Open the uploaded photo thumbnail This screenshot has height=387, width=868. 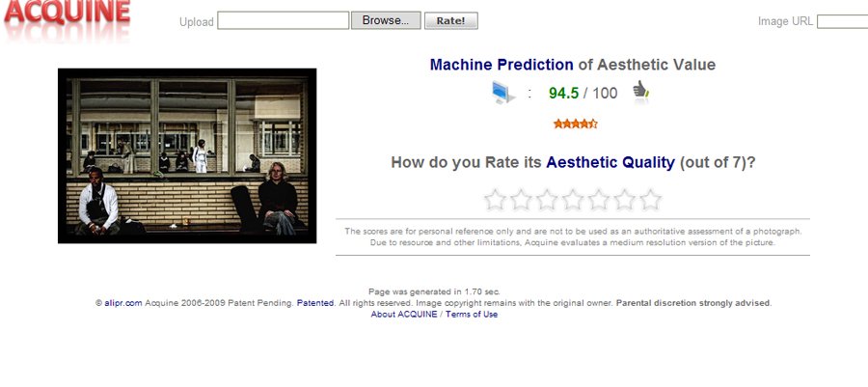tap(187, 155)
